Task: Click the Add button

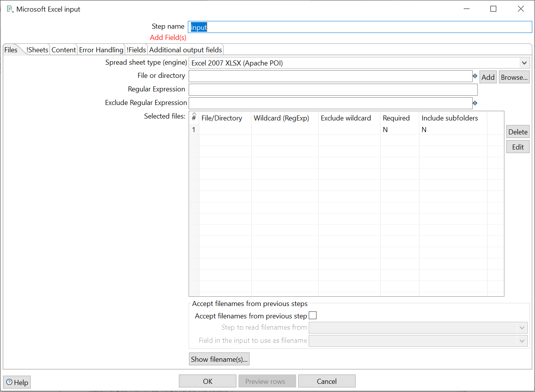Action: [488, 77]
